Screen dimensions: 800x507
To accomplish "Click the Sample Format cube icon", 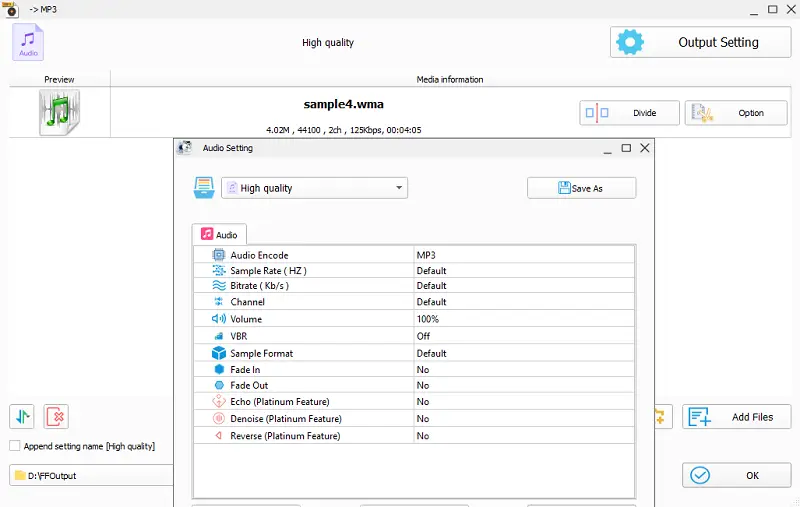I will [219, 353].
